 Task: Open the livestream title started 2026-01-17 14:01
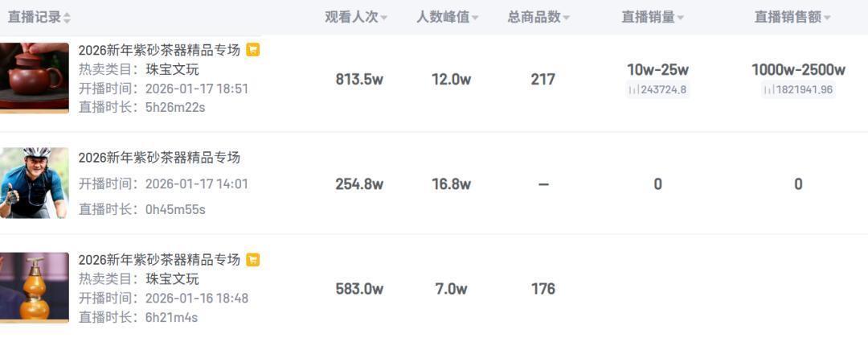click(x=159, y=158)
